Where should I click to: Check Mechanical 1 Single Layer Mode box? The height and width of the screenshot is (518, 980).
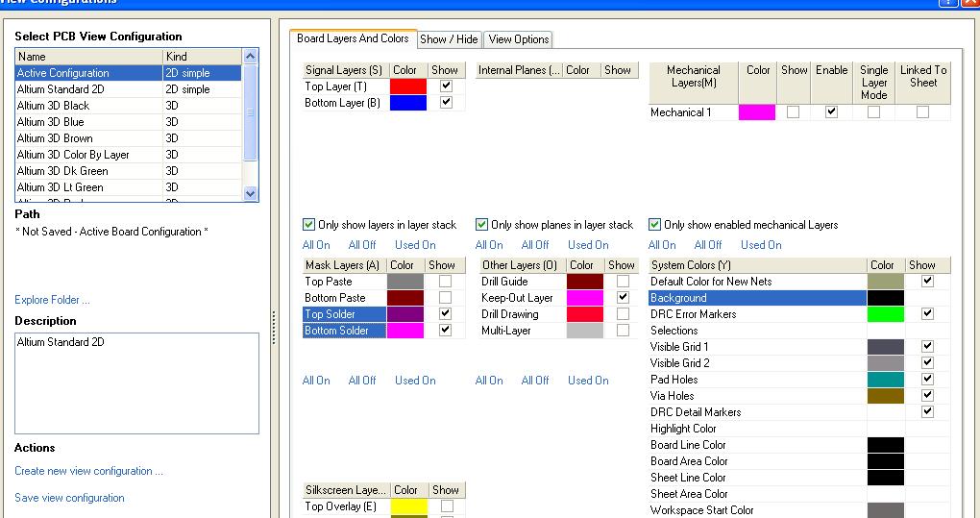(x=873, y=112)
